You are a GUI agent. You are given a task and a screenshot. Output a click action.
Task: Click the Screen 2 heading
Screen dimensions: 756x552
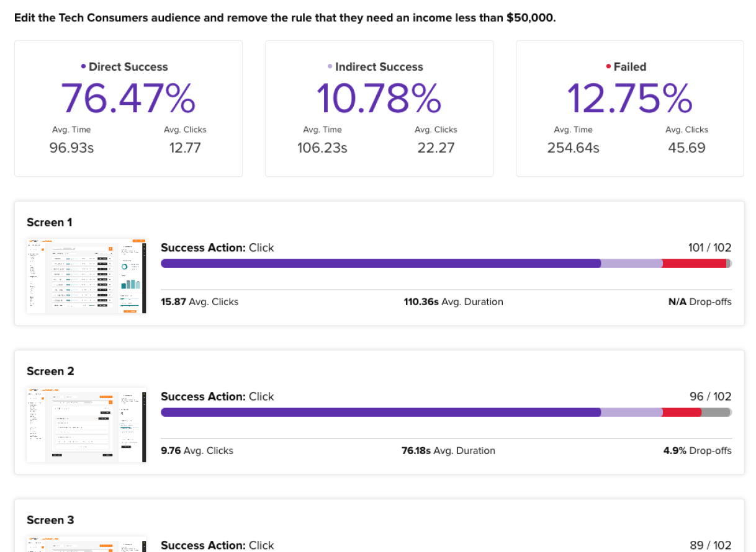(50, 371)
